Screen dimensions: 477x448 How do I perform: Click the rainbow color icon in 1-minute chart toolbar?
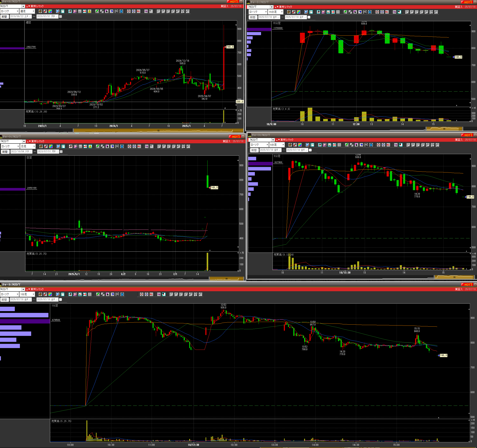coord(50,294)
